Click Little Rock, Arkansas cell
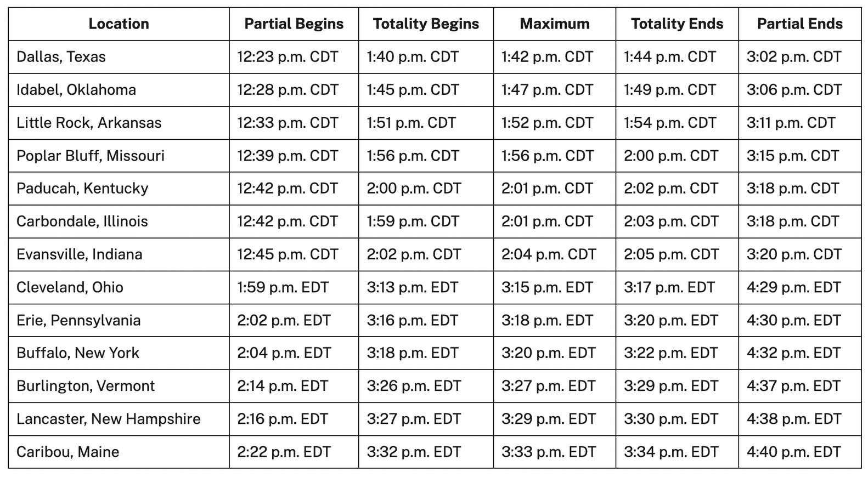Viewport: 868px width, 477px height. pyautogui.click(x=119, y=123)
